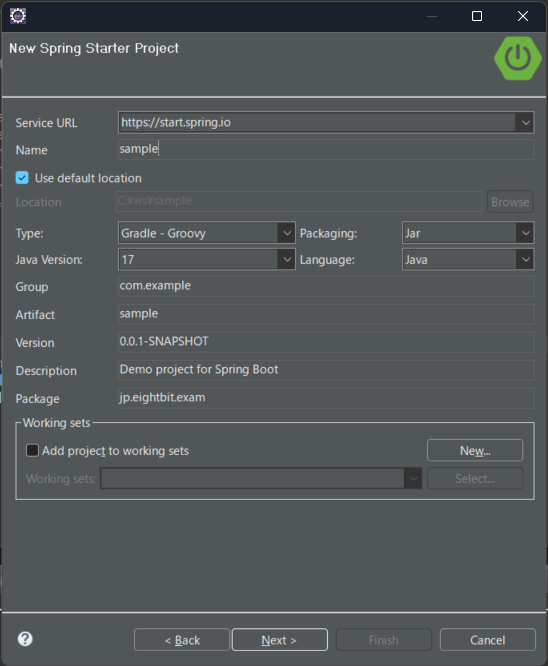
Task: Expand the Packaging dropdown showing Jar
Action: pos(525,233)
